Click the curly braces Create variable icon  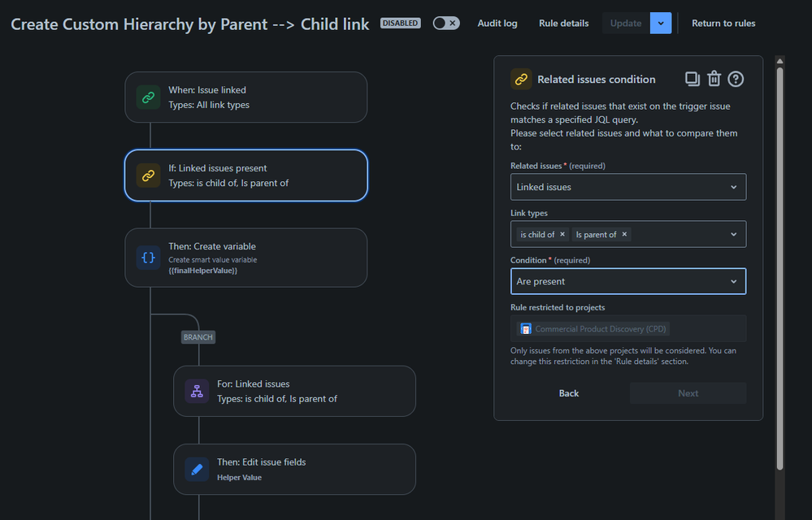[148, 258]
